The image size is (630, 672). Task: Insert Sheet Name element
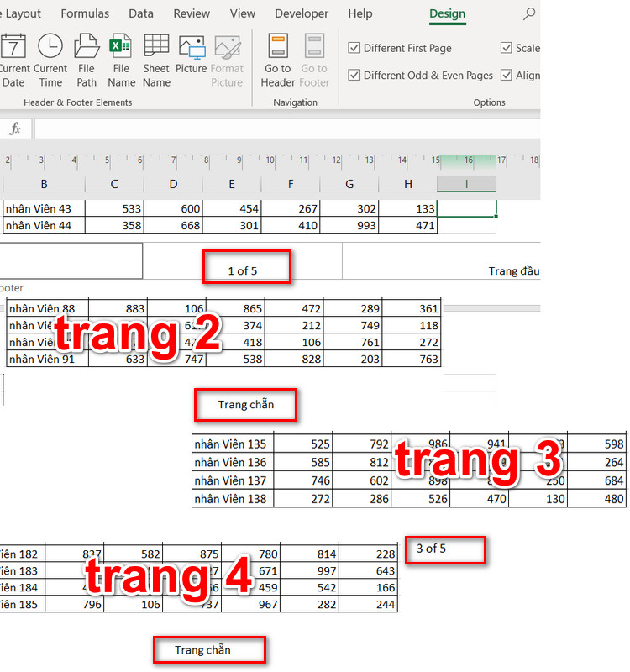[x=156, y=60]
